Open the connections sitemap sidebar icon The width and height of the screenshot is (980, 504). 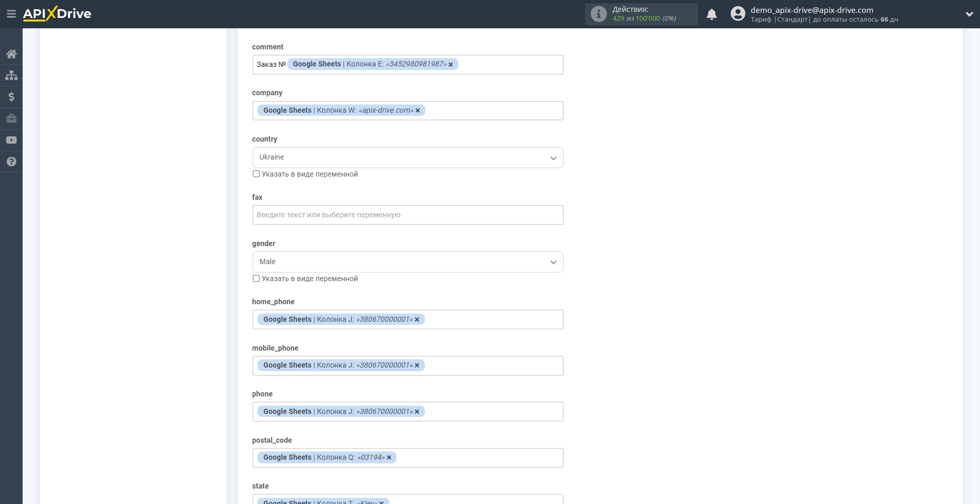coord(11,75)
